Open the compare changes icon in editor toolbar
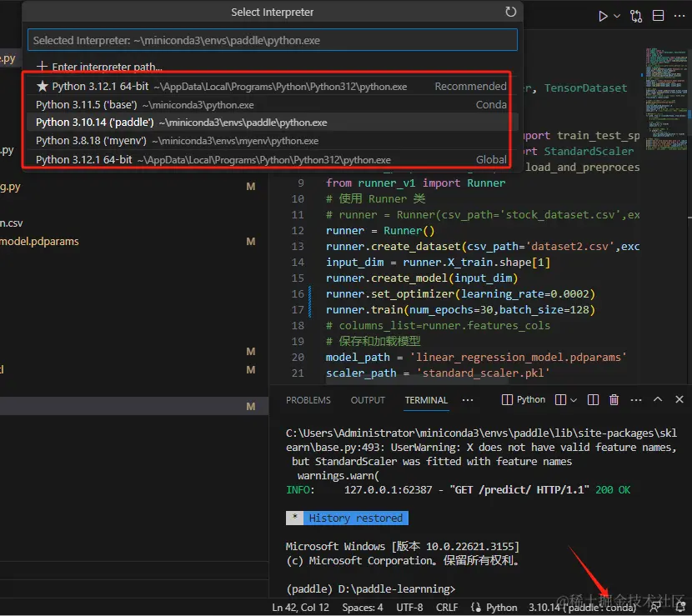This screenshot has width=692, height=616. pos(636,17)
